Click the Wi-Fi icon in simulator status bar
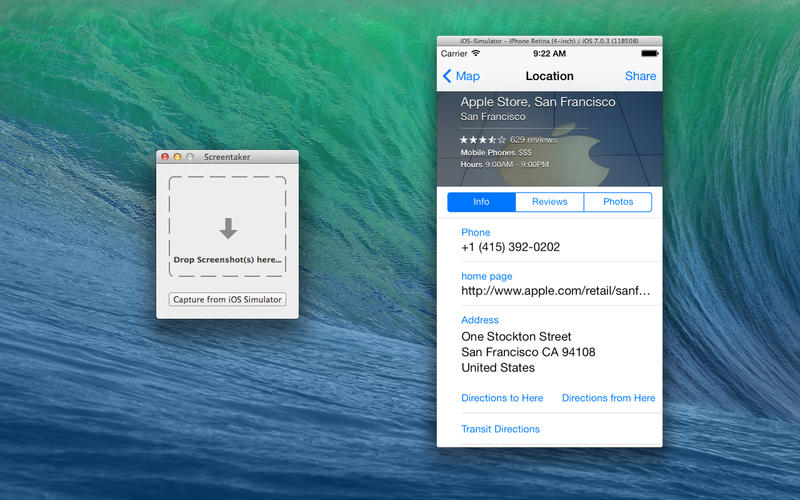The width and height of the screenshot is (800, 500). click(x=476, y=53)
